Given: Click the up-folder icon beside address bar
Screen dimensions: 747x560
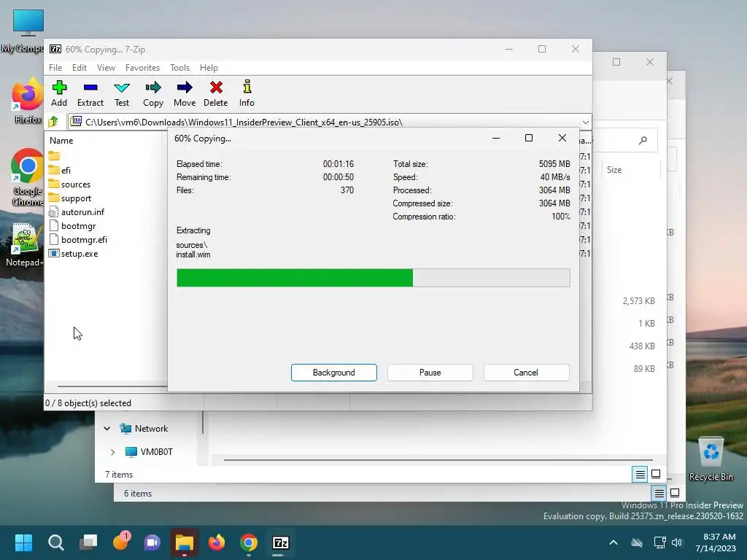Looking at the screenshot, I should (53, 122).
